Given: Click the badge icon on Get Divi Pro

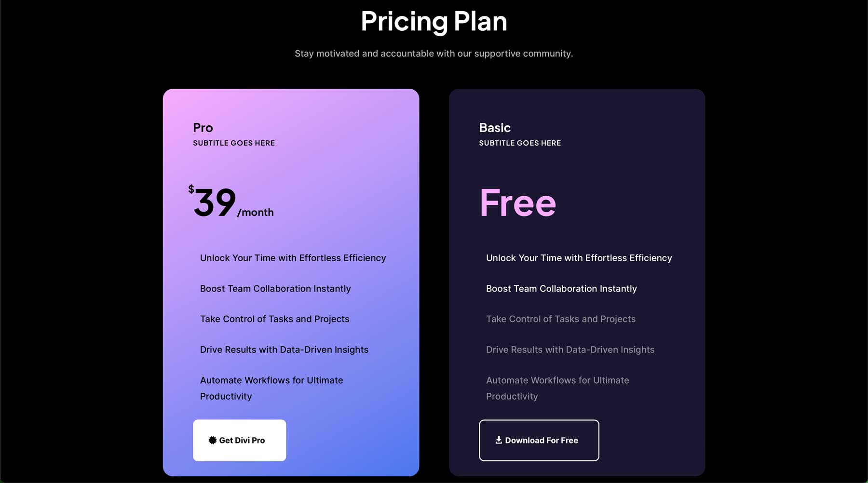Looking at the screenshot, I should click(x=212, y=440).
